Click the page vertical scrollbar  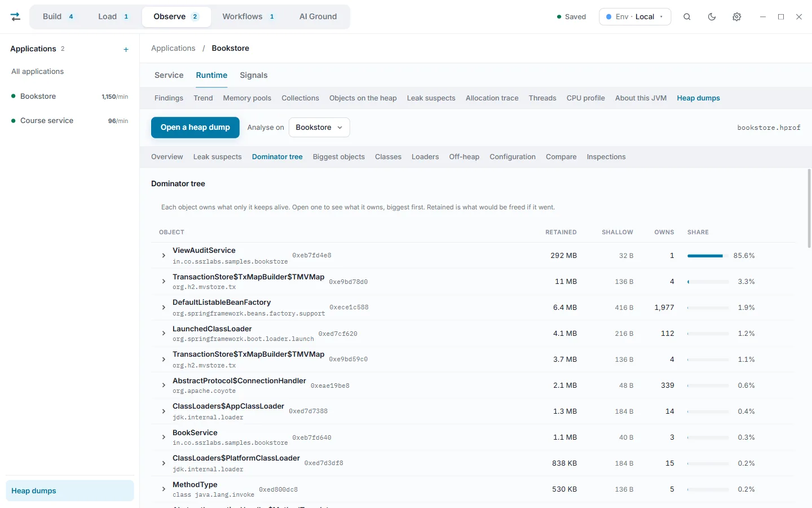tap(809, 209)
